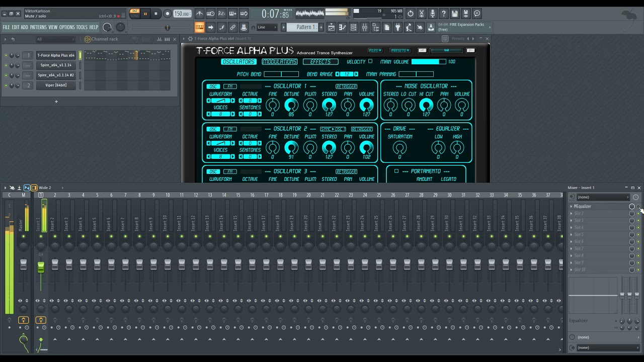Open the Presets dropdown in T-Force

point(400,51)
